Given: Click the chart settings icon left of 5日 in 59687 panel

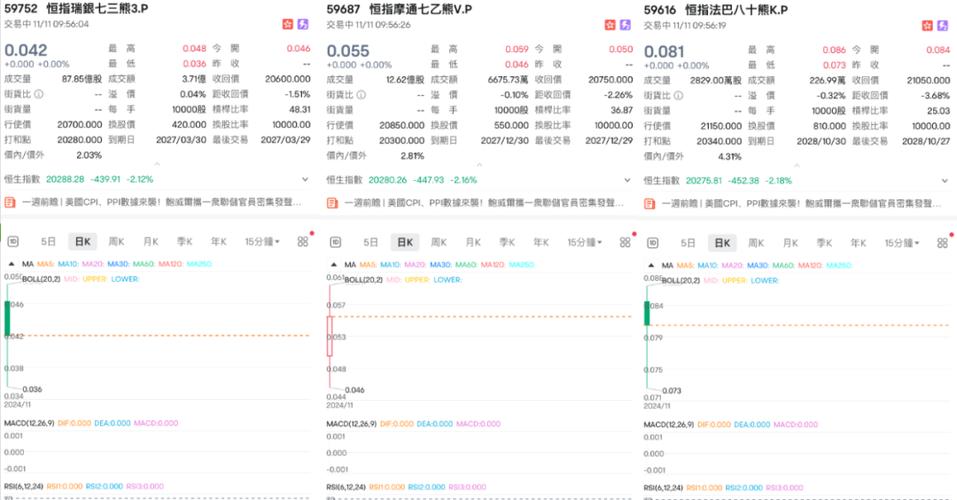Looking at the screenshot, I should (x=335, y=242).
